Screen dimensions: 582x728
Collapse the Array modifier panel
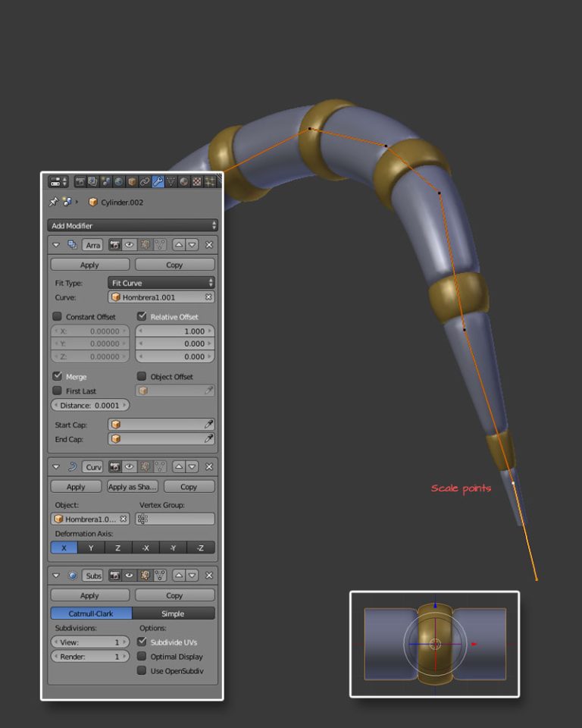pyautogui.click(x=56, y=245)
